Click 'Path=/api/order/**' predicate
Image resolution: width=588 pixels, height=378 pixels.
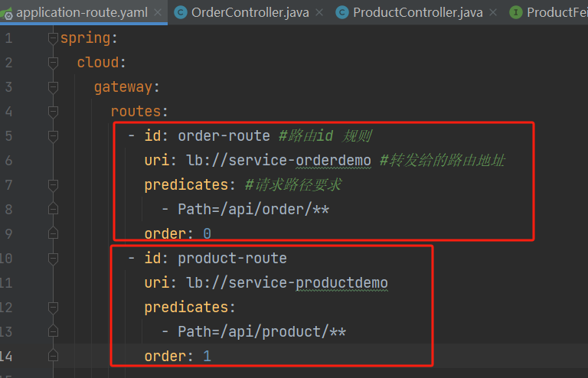(x=253, y=210)
